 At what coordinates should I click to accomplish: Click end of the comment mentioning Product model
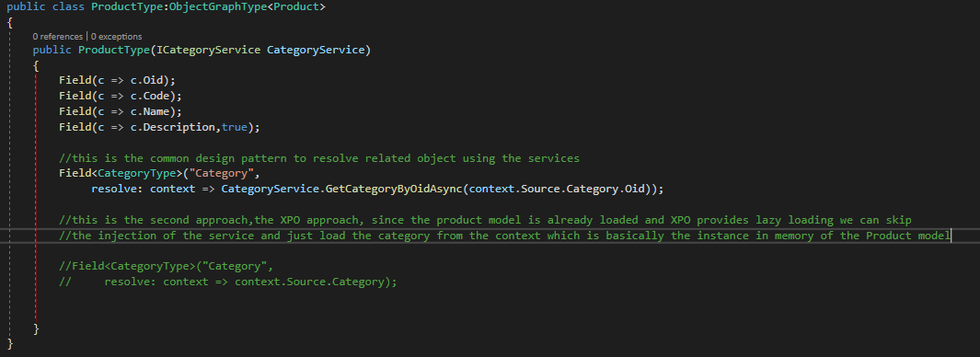click(950, 236)
